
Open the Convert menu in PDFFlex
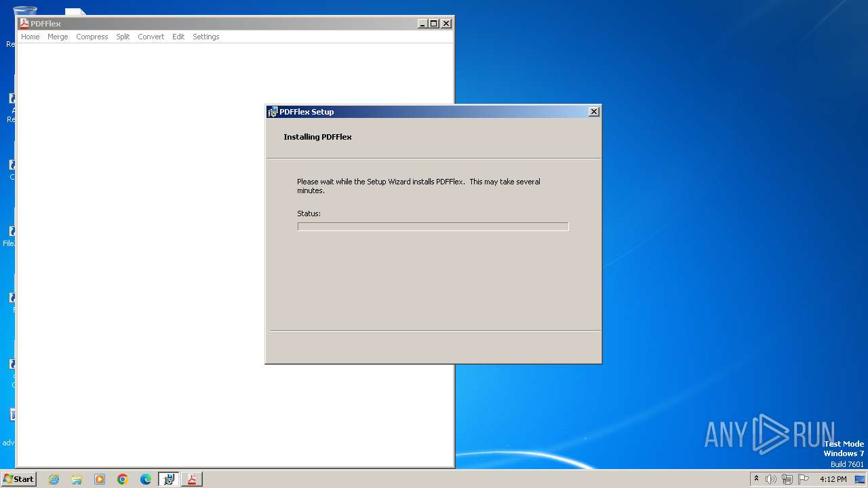tap(151, 37)
